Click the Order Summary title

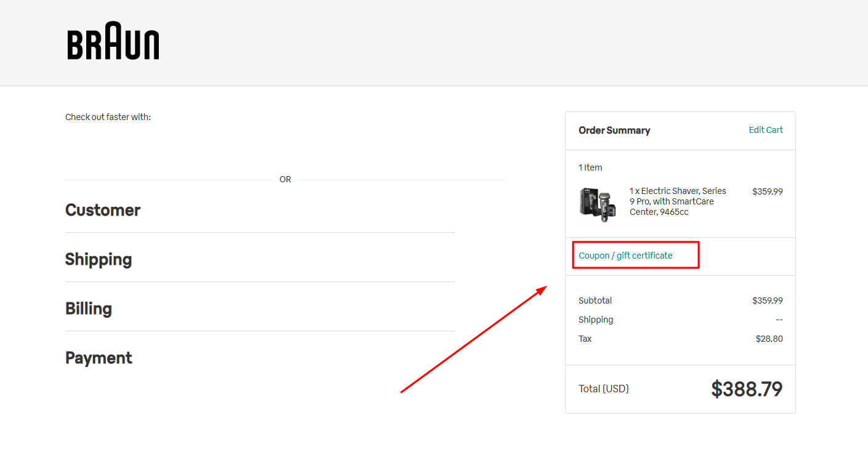614,131
